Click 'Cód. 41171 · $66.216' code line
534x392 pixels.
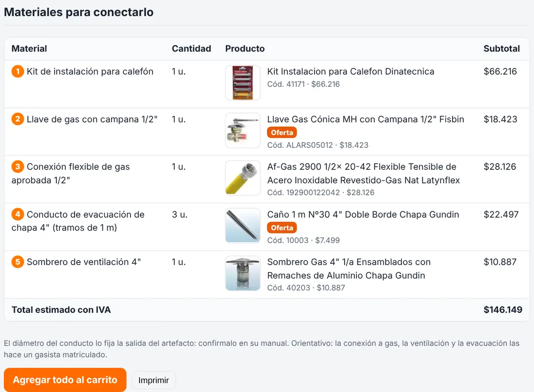[303, 84]
